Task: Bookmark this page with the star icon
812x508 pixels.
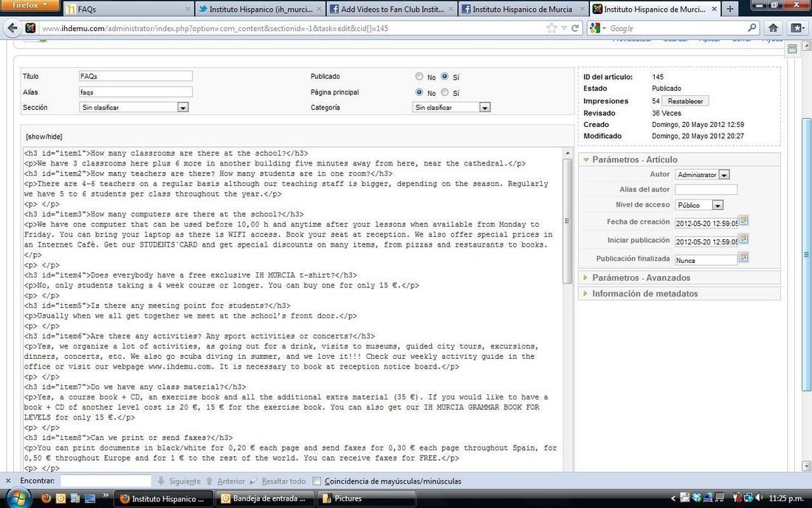Action: click(x=552, y=28)
